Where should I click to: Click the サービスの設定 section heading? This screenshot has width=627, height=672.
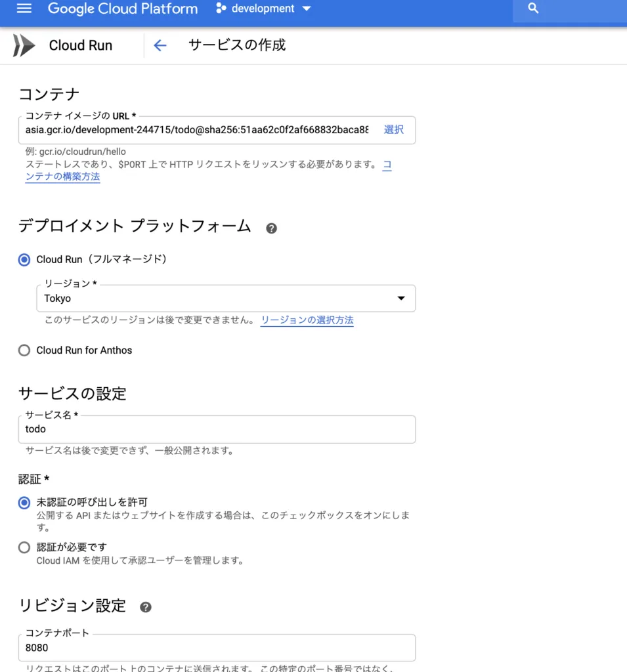coord(72,394)
